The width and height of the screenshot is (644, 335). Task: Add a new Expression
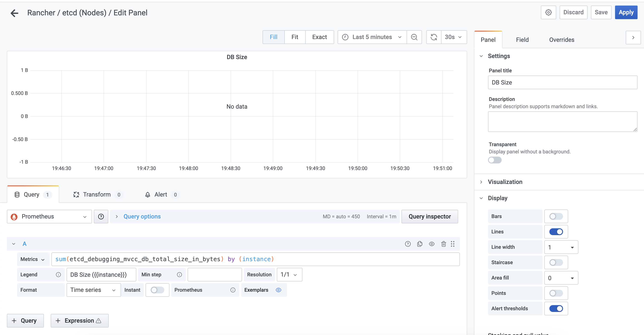tap(79, 320)
